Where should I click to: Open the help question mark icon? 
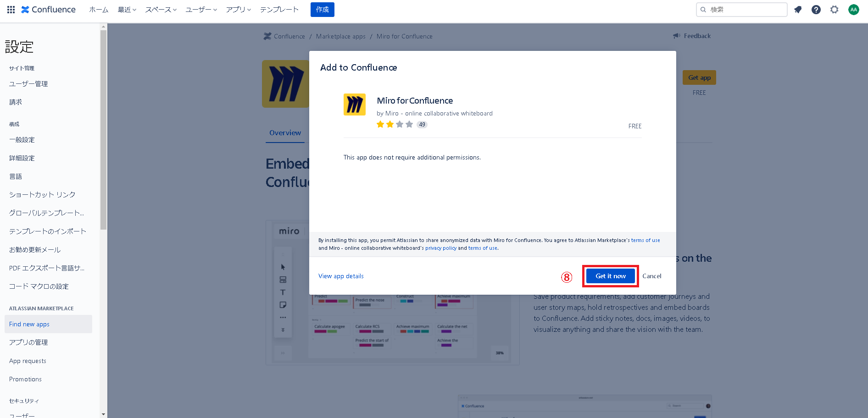[x=816, y=10]
